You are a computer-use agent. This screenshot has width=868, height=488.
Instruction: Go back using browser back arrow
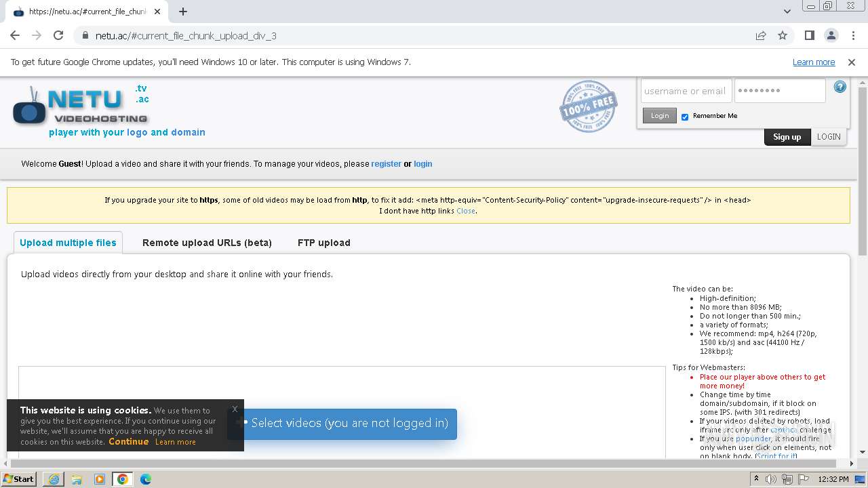pyautogui.click(x=15, y=35)
